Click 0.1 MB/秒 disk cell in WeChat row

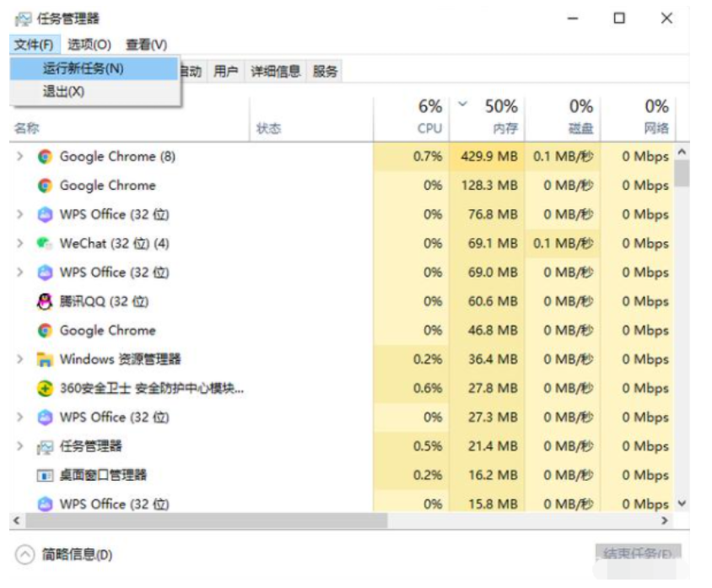coord(563,243)
